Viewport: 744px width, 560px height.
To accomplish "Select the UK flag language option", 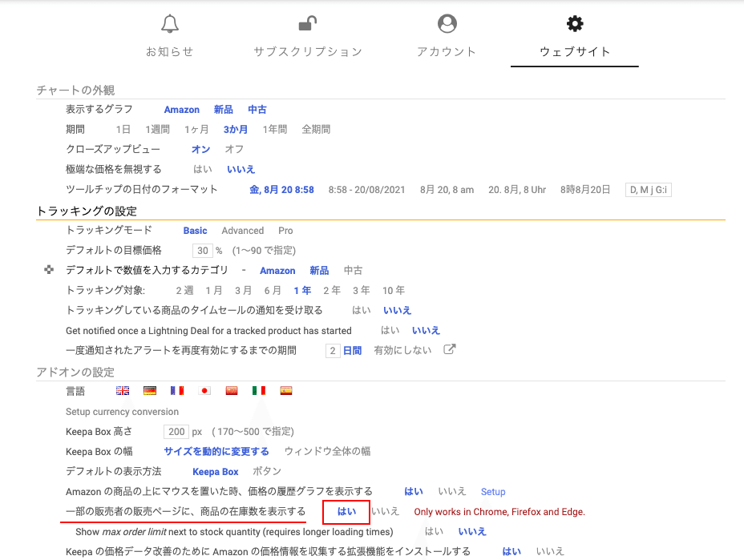I will (122, 390).
